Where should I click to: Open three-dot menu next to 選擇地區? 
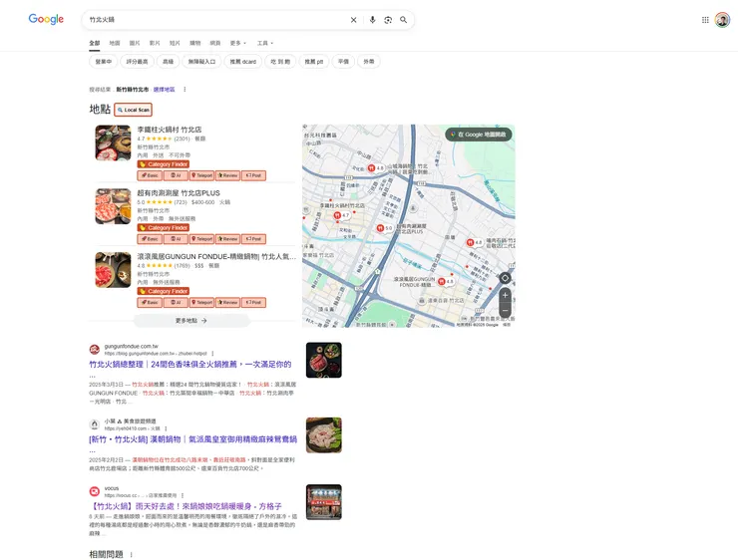click(x=184, y=90)
